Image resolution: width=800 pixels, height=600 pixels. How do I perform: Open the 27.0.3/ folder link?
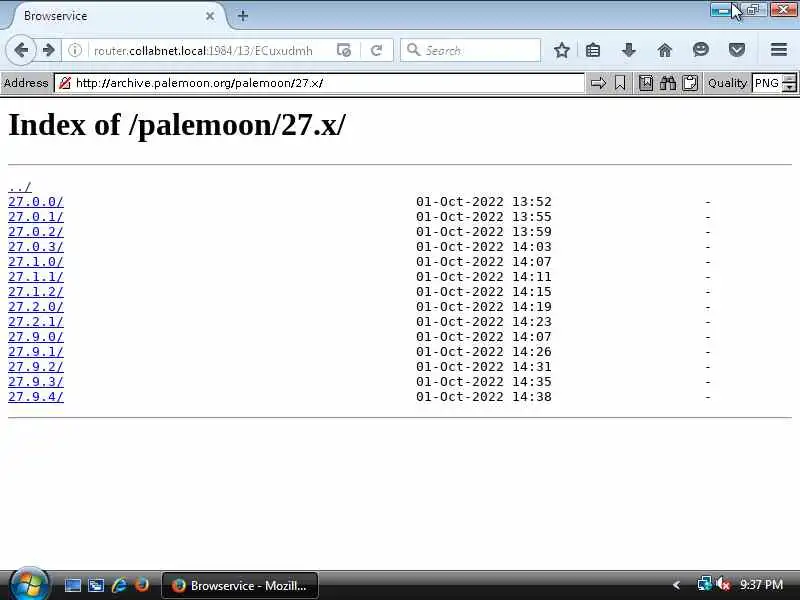click(36, 246)
